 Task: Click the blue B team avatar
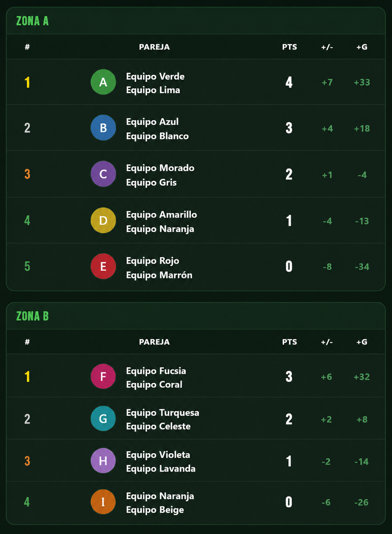pos(103,128)
